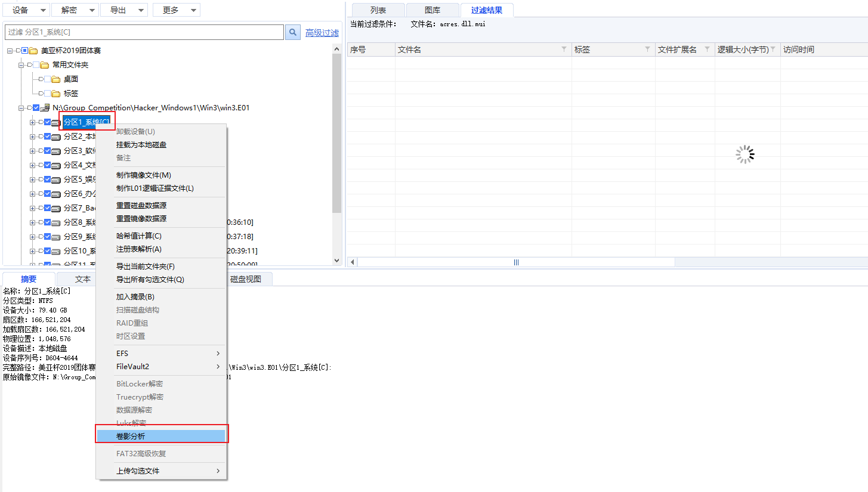Choose 制作L01逻辑证据文件(L) menu entry
The width and height of the screenshot is (868, 492).
[x=161, y=188]
